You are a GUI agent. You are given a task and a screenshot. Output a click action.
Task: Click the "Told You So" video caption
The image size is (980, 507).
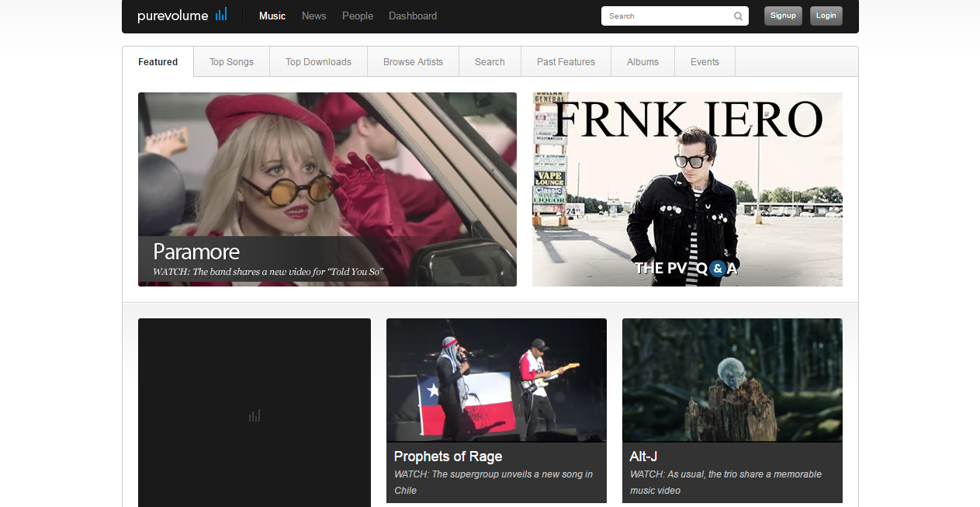click(x=268, y=272)
